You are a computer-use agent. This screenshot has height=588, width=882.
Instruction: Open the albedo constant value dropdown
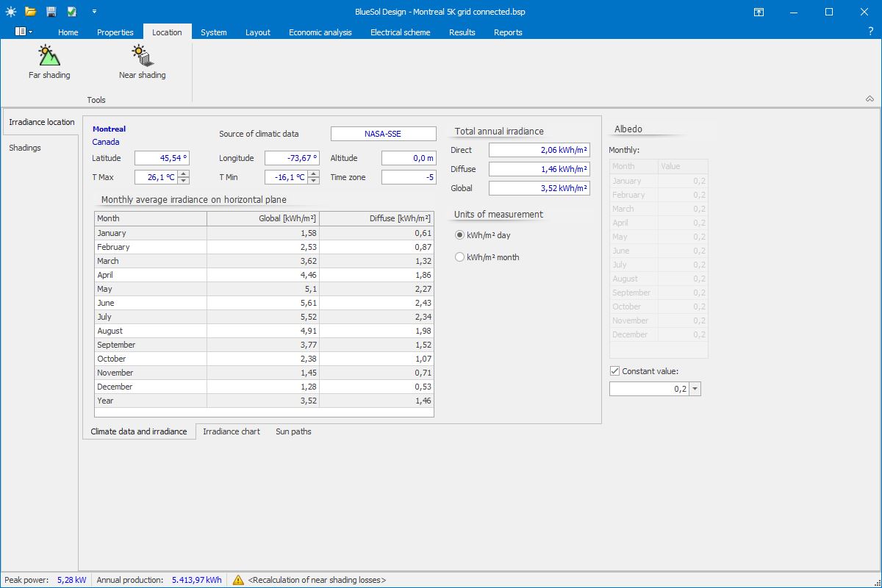[x=695, y=389]
